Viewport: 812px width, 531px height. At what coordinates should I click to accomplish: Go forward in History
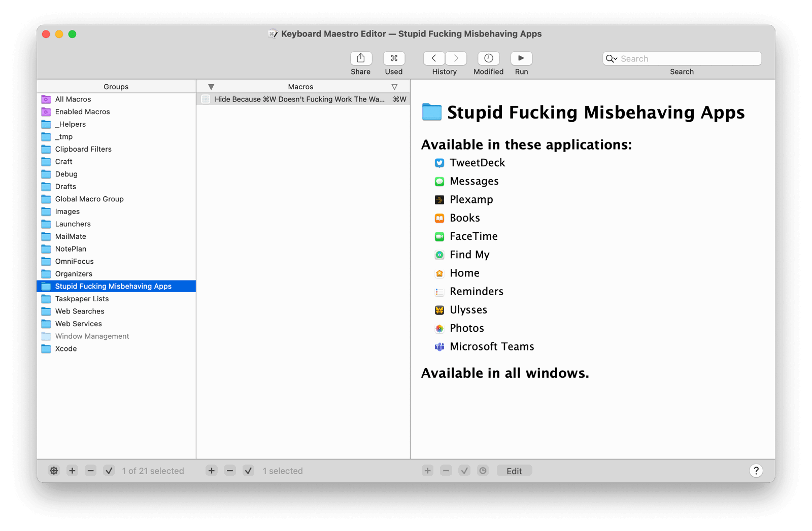point(456,58)
